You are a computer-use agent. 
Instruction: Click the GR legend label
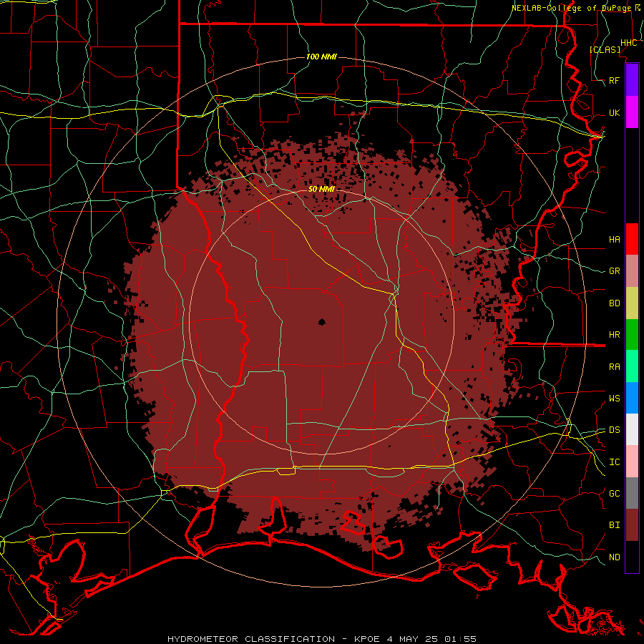click(x=614, y=271)
